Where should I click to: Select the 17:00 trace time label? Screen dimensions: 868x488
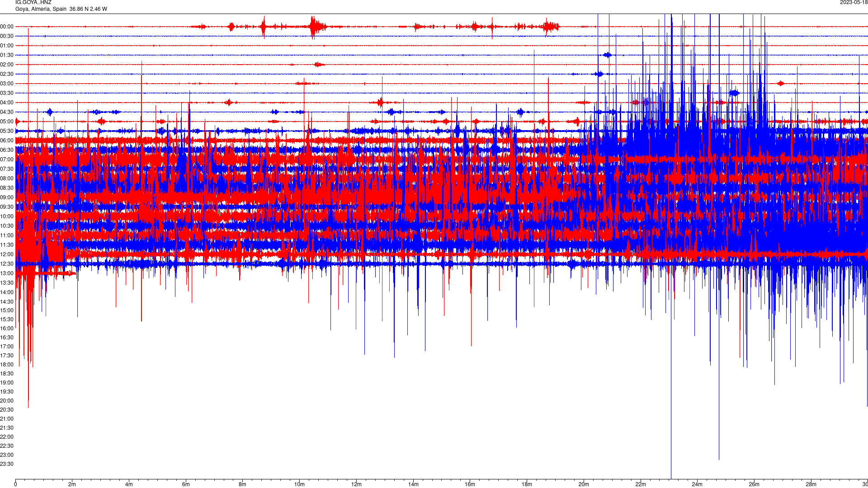7,347
